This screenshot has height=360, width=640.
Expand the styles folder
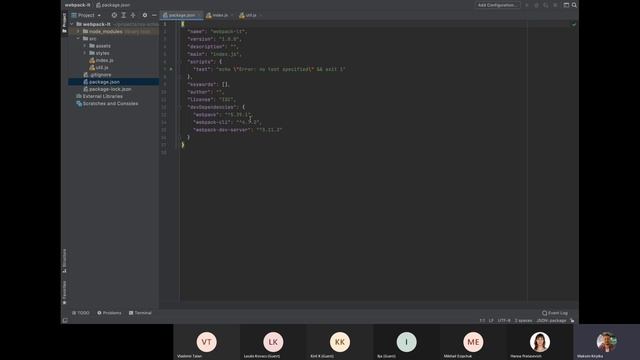(85, 53)
